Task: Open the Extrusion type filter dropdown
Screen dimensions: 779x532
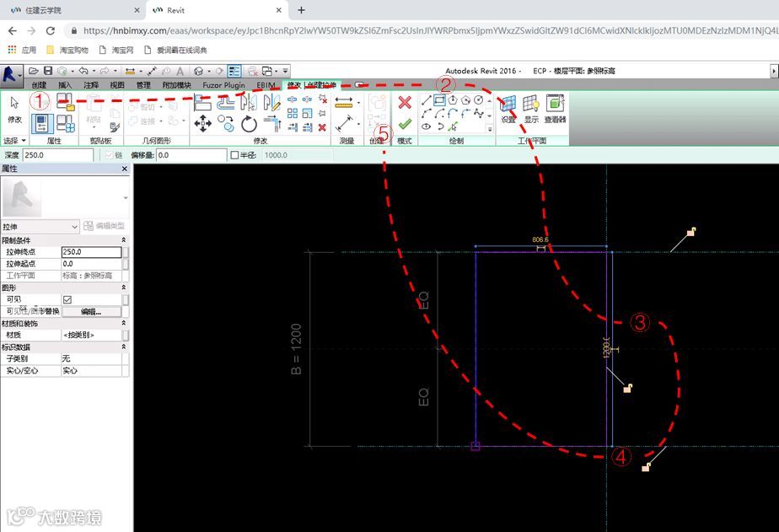Action: pyautogui.click(x=40, y=227)
